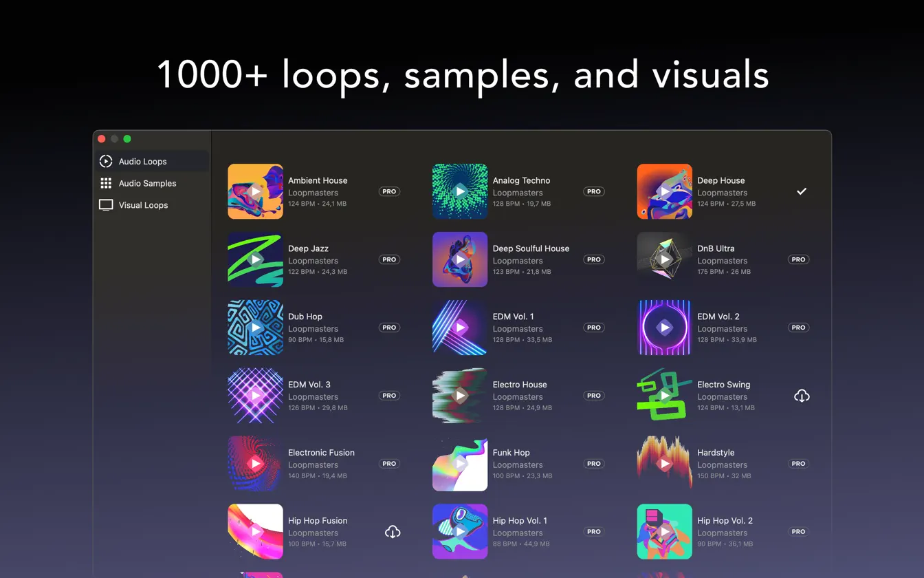Play the Electro House loop preview

pos(460,396)
